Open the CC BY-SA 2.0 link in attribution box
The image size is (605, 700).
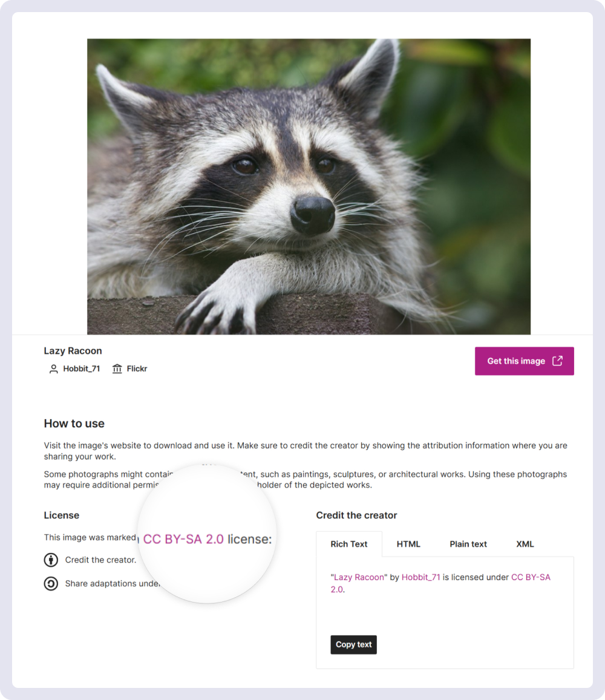[x=531, y=577]
